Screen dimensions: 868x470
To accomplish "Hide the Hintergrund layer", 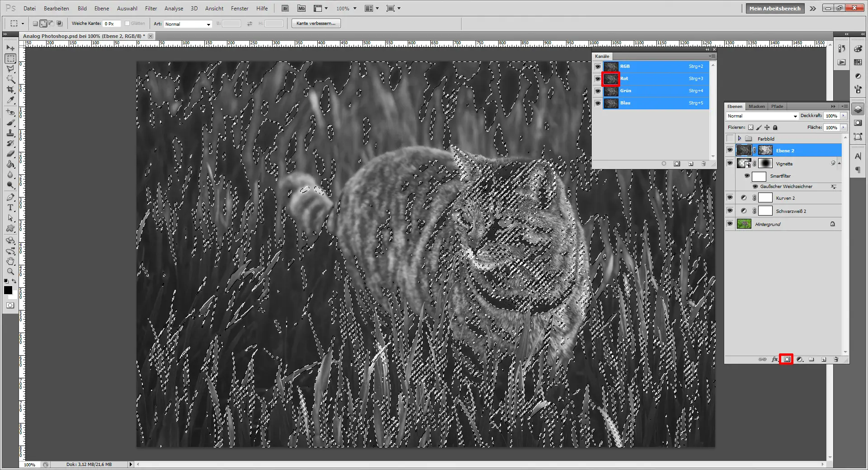I will pyautogui.click(x=730, y=224).
